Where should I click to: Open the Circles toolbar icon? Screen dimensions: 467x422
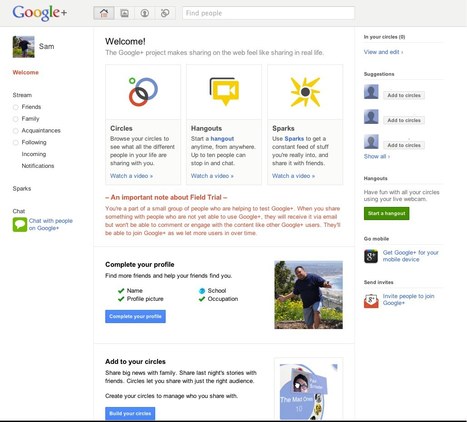click(165, 13)
